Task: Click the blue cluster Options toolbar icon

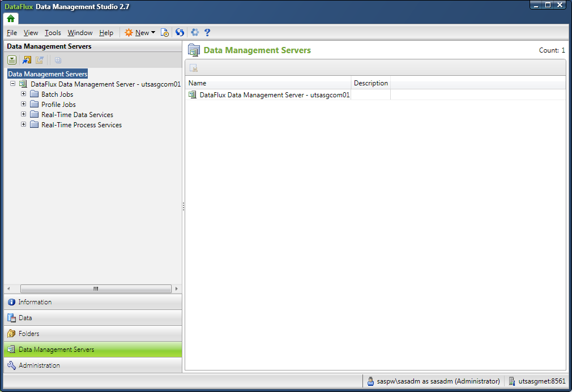Action: [194, 32]
